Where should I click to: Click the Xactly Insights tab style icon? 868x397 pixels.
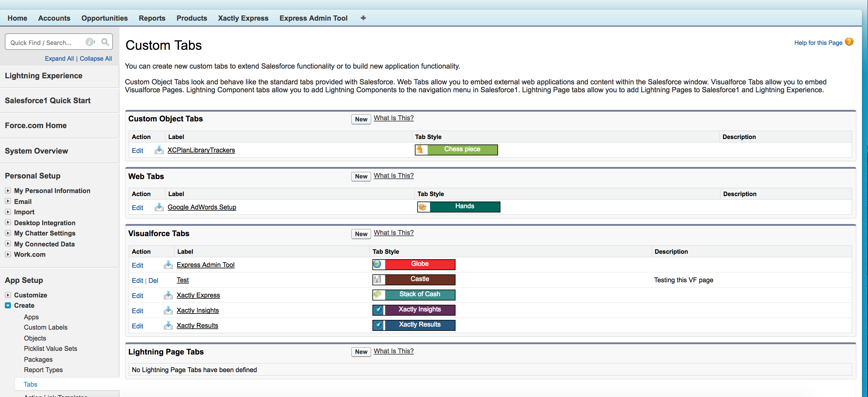[x=378, y=310]
